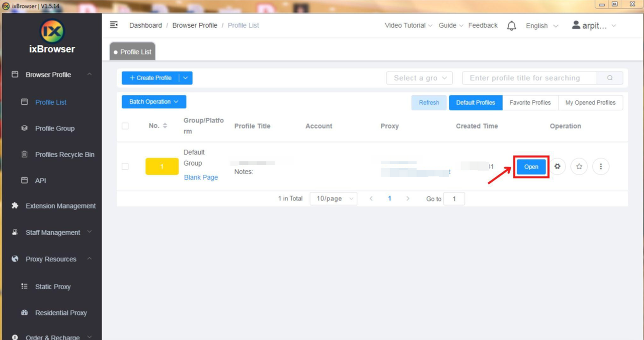Click the Order & Recharge sidebar icon

click(15, 337)
